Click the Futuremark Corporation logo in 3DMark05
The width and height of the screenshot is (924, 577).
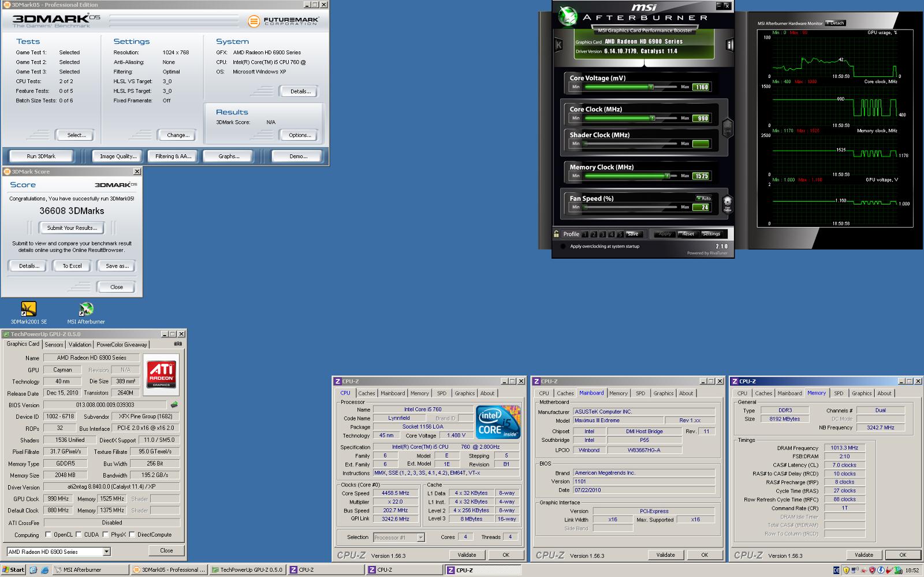point(283,21)
